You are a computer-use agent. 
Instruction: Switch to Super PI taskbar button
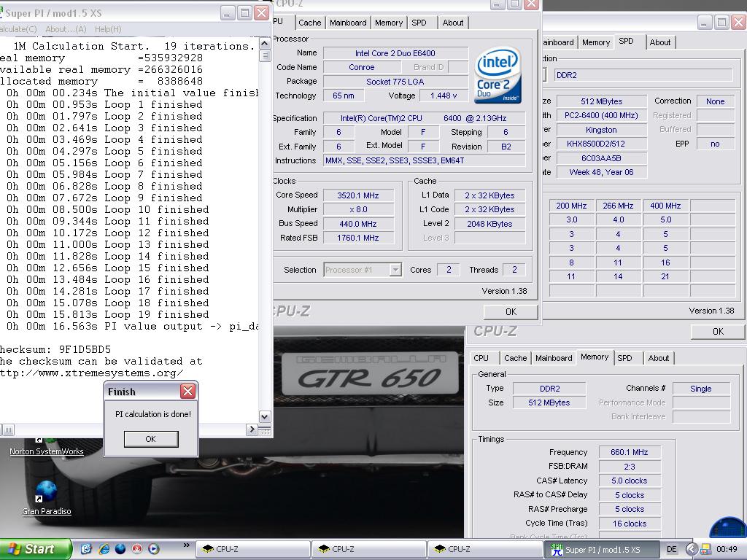(602, 550)
